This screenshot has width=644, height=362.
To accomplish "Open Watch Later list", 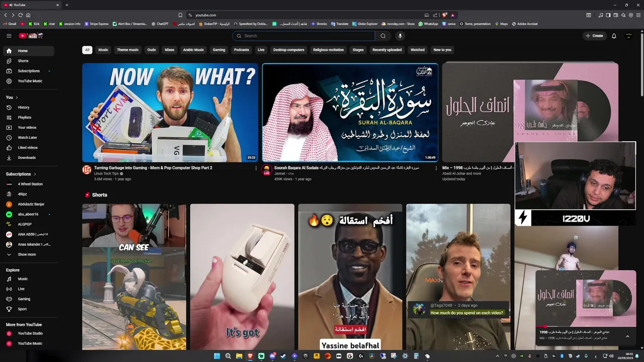I will [x=29, y=137].
